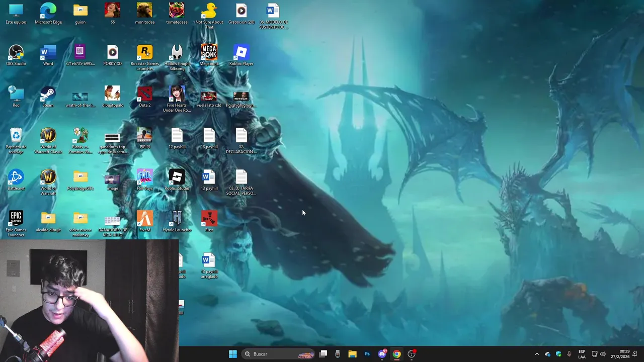Open 13 payhill arreglado Word document
Screen dimensions: 644x362
click(x=209, y=266)
